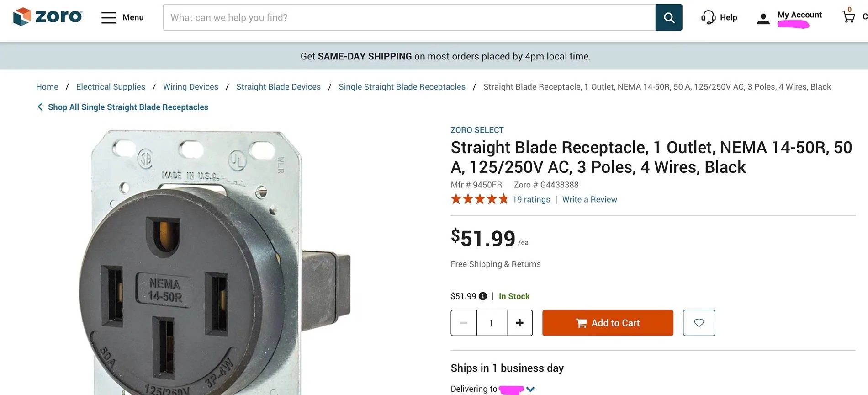Focus the product search field
This screenshot has height=395, width=868.
pos(409,17)
